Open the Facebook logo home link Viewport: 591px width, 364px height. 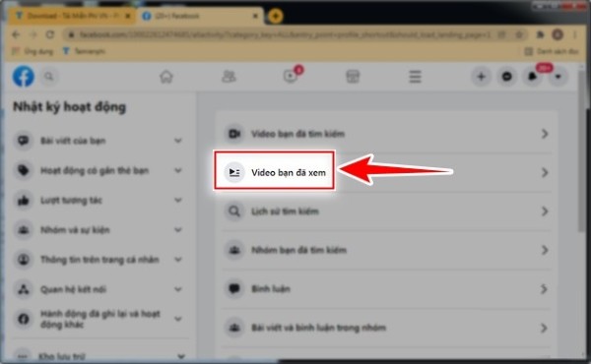coord(24,77)
